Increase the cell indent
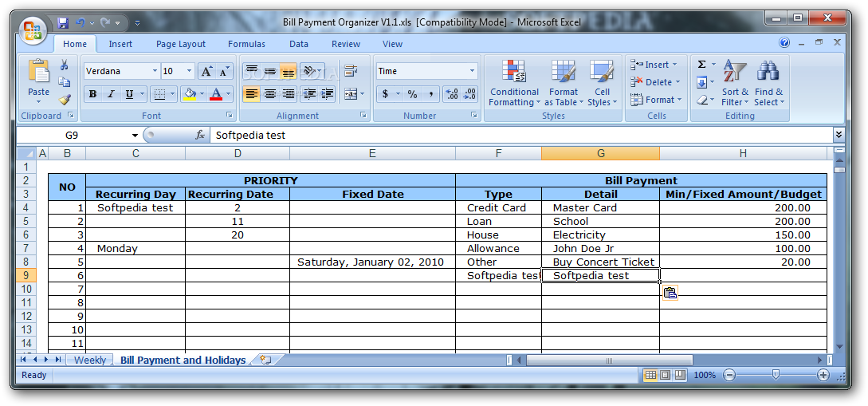Image resolution: width=868 pixels, height=406 pixels. pyautogui.click(x=328, y=94)
